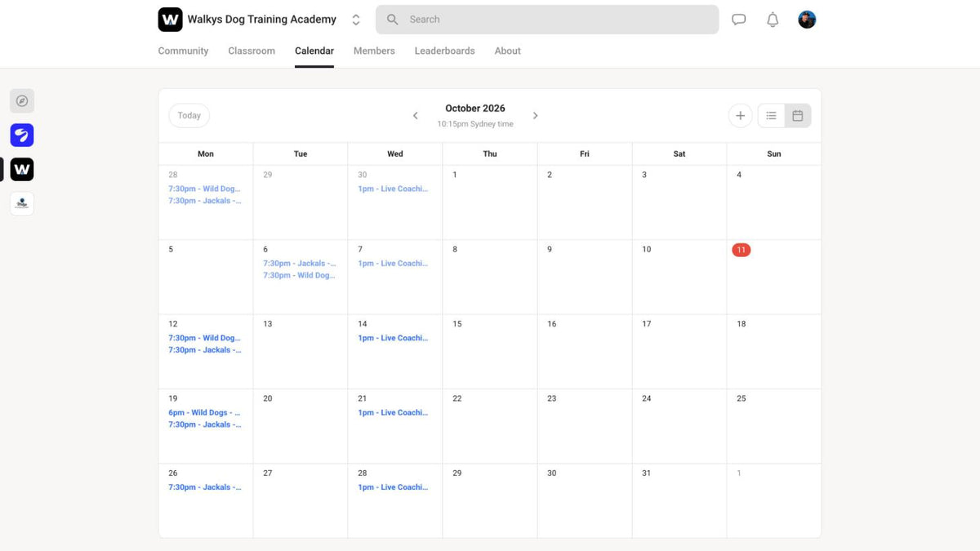Viewport: 980px width, 551px height.
Task: Switch to list view
Action: tap(771, 116)
